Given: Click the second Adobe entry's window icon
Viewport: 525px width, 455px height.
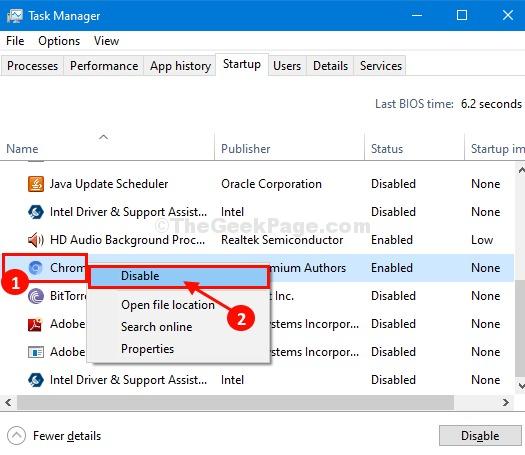Looking at the screenshot, I should [36, 352].
